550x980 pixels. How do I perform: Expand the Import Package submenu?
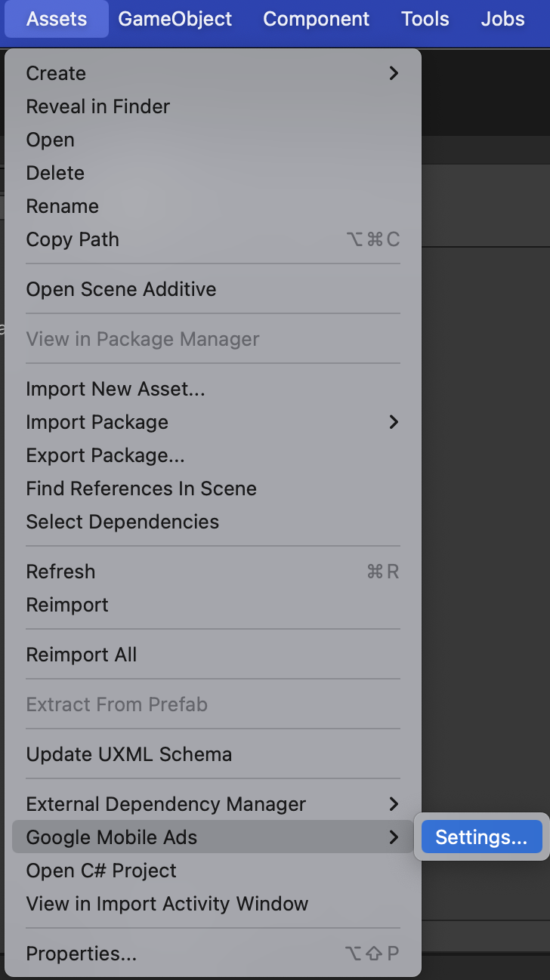pyautogui.click(x=212, y=422)
